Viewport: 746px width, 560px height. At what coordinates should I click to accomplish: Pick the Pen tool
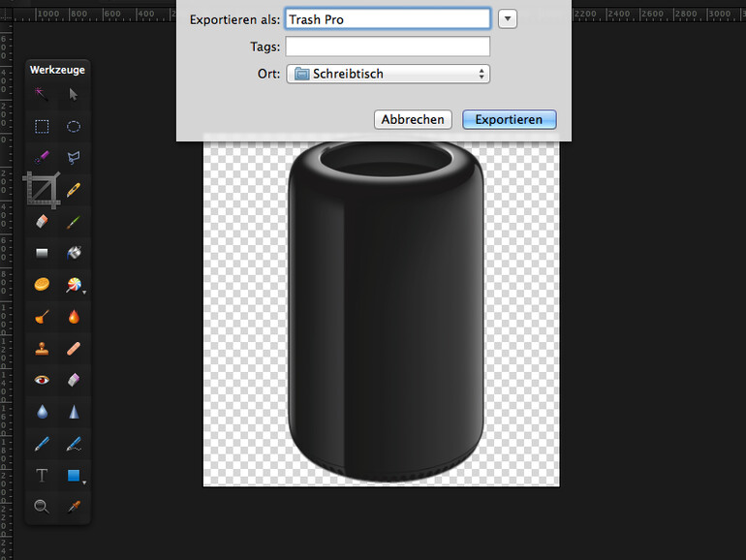click(42, 444)
